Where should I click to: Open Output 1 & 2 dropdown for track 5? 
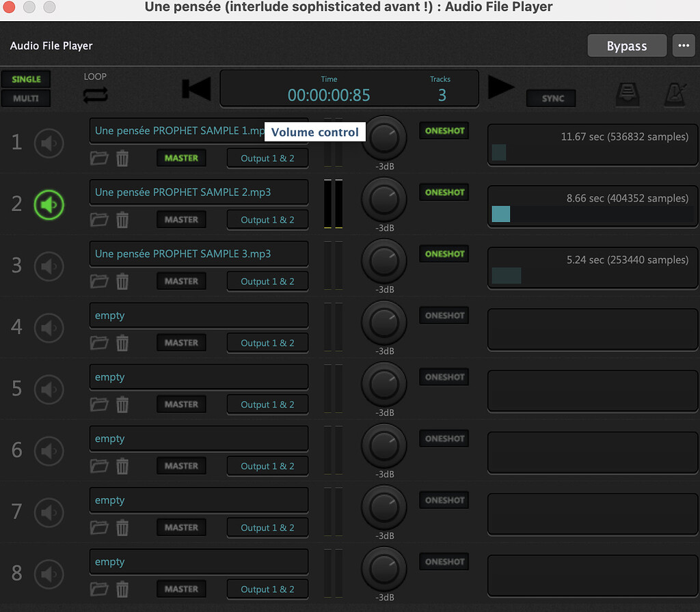click(x=267, y=404)
